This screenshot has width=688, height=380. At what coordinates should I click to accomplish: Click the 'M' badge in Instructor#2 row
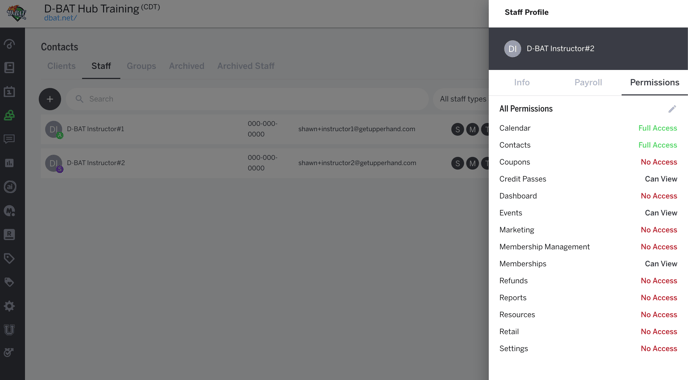click(x=473, y=163)
